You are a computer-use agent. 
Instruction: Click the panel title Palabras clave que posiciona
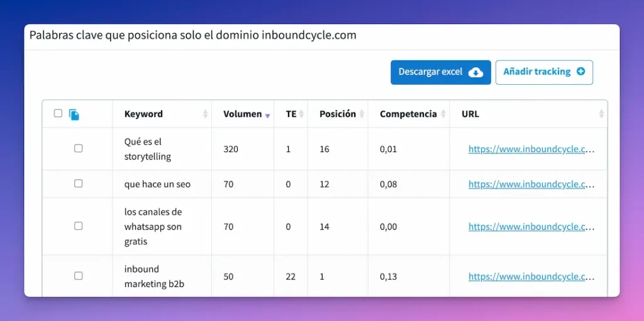click(192, 35)
